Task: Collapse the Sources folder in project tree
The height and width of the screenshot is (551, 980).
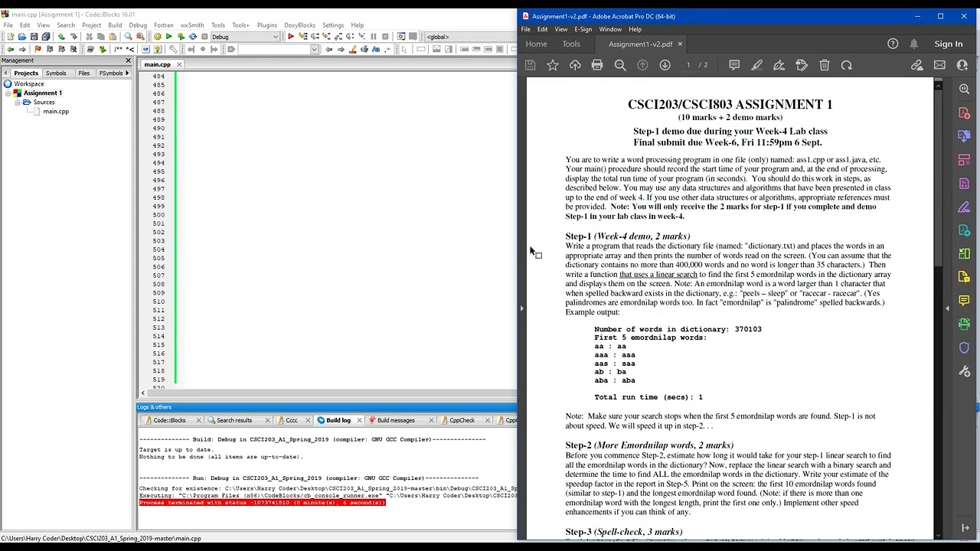Action: [17, 102]
